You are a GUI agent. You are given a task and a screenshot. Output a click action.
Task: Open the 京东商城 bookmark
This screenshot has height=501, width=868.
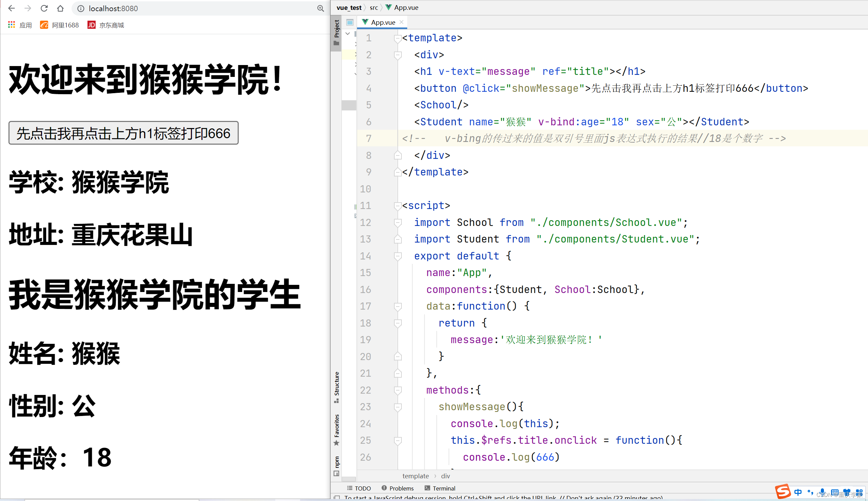coord(106,25)
